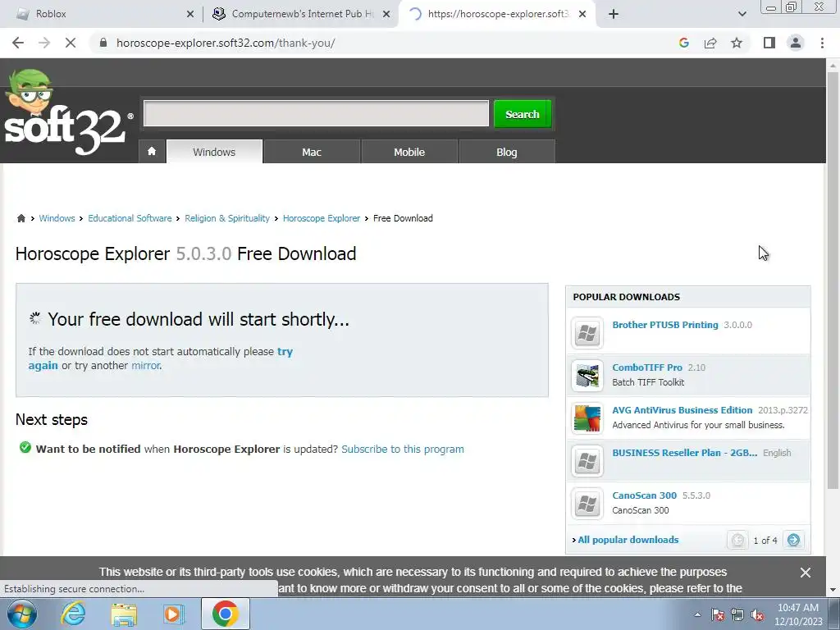Image resolution: width=840 pixels, height=630 pixels.
Task: Open the Windows Start menu
Action: pyautogui.click(x=21, y=614)
